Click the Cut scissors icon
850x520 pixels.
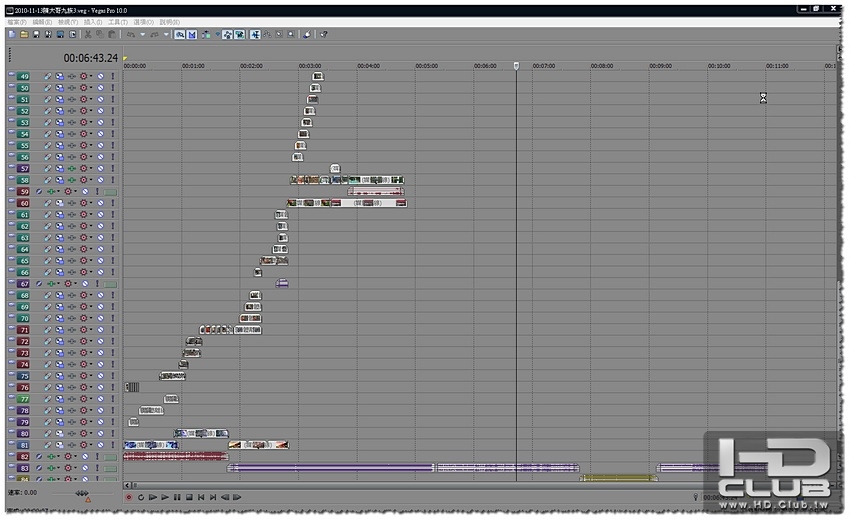pos(87,34)
